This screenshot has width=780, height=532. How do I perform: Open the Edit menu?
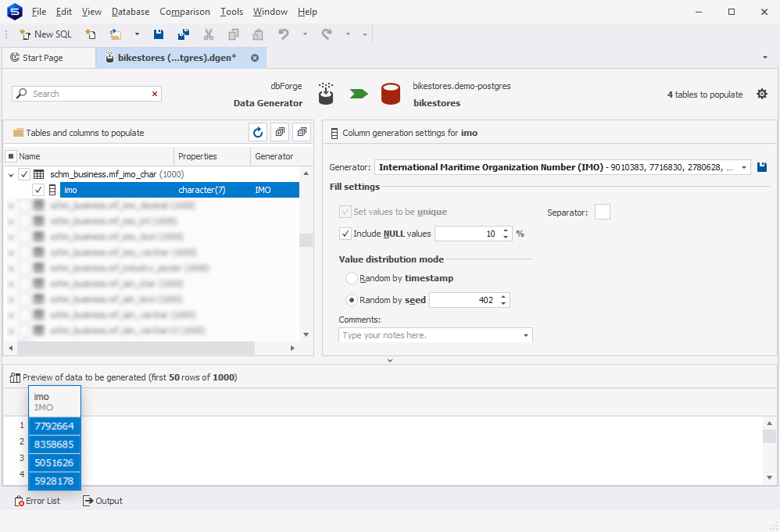[x=63, y=12]
